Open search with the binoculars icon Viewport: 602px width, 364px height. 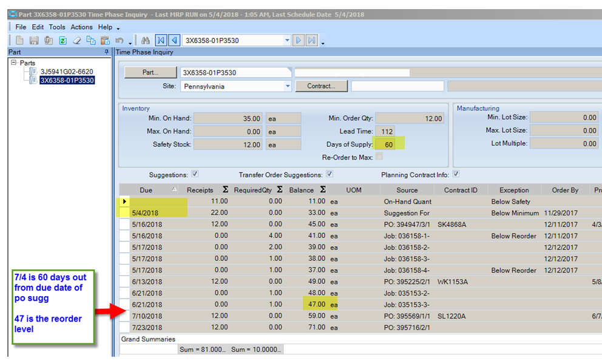coord(146,41)
